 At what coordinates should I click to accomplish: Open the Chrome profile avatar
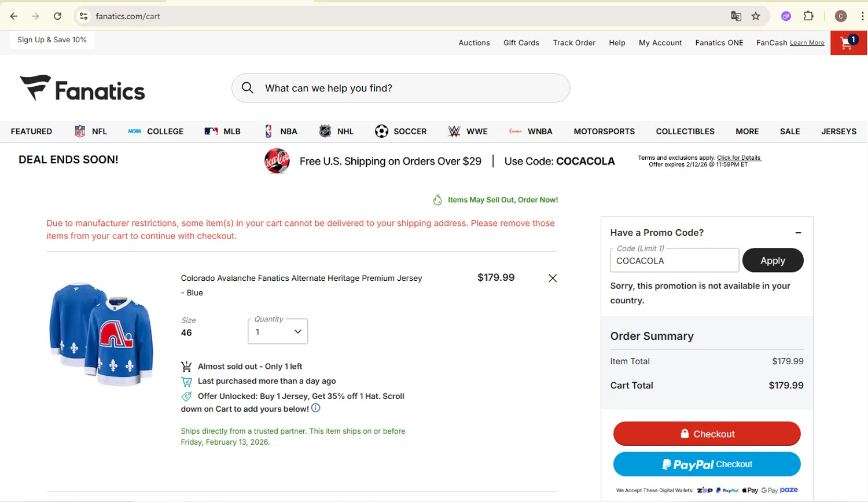pos(841,16)
